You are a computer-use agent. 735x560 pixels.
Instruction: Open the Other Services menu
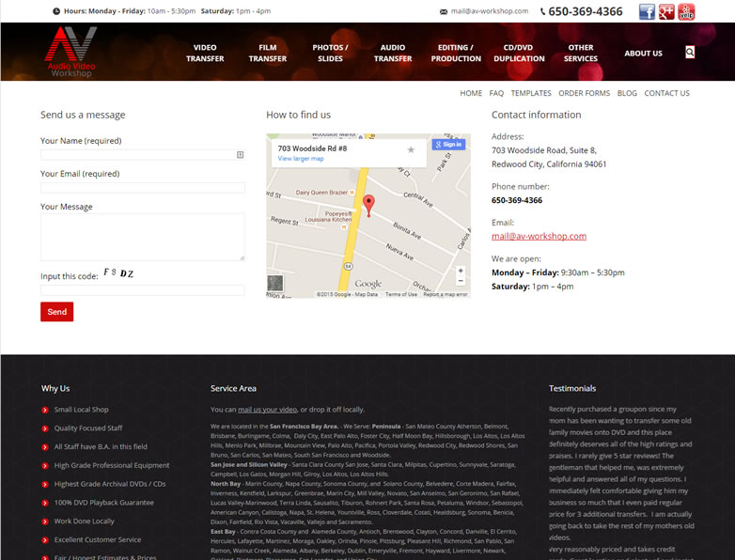point(581,53)
